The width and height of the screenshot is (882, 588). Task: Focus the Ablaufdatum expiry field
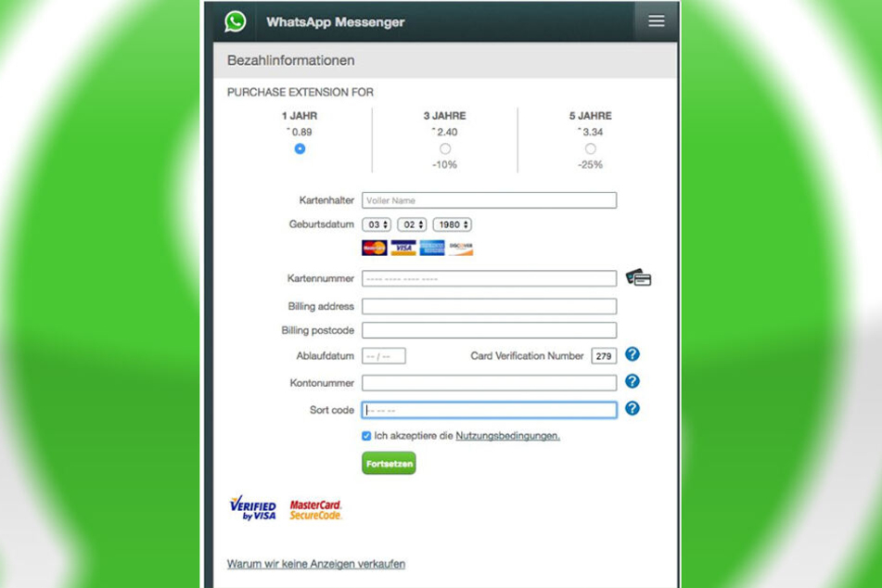tap(384, 356)
